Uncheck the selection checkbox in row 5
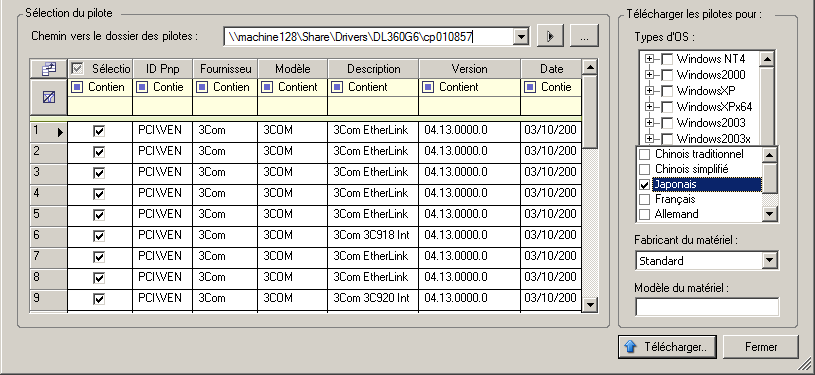Screen dimensions: 815x375 (99, 215)
